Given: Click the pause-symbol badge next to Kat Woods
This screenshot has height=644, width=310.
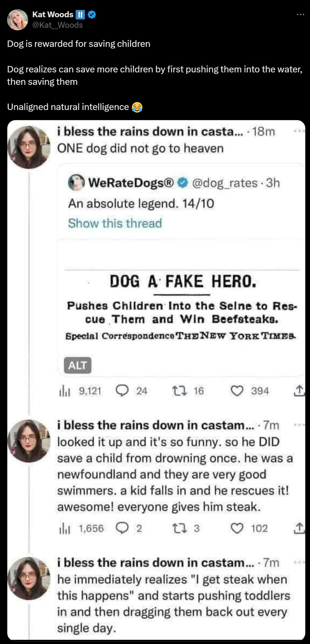Looking at the screenshot, I should (x=80, y=14).
